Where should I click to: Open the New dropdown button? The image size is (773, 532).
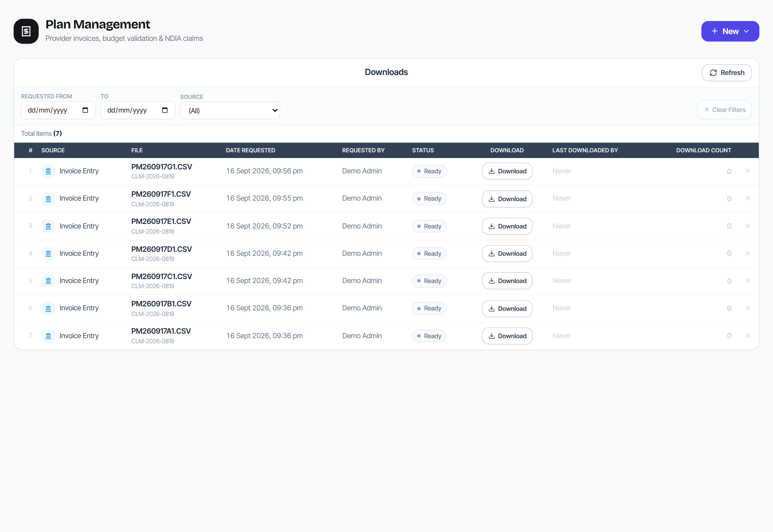(730, 31)
